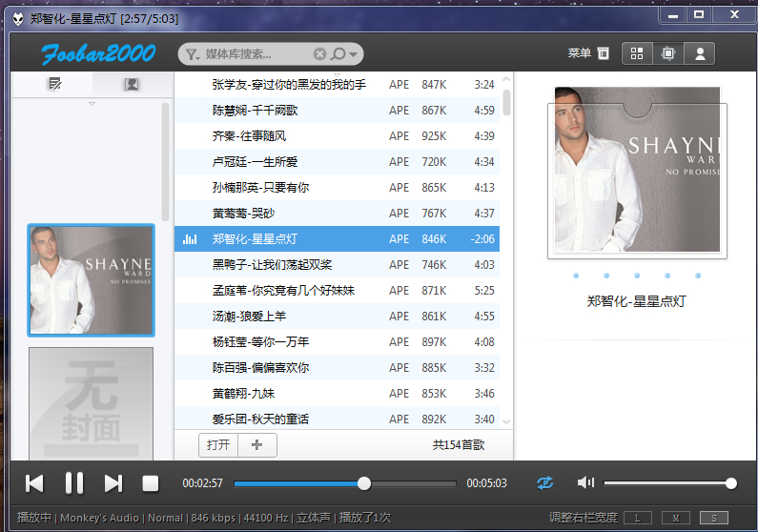Clear the media library search field
The image size is (758, 532).
tap(319, 54)
